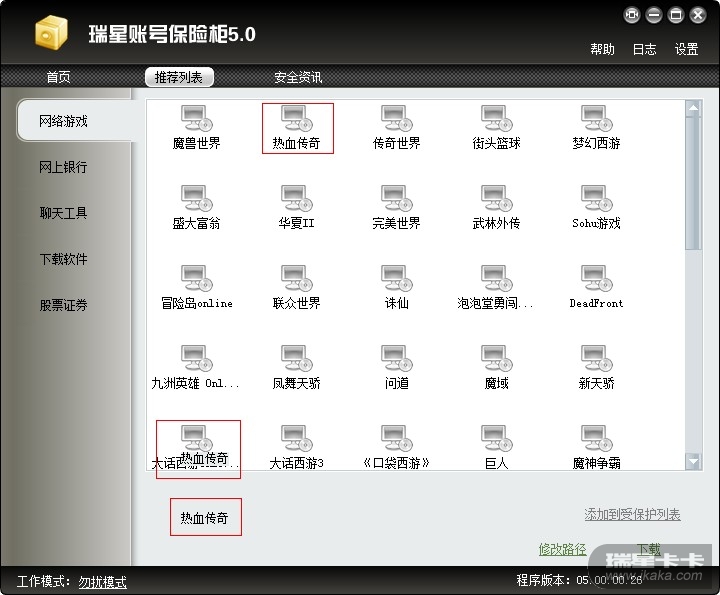720x595 pixels.
Task: Click the 下载 link
Action: tap(648, 549)
